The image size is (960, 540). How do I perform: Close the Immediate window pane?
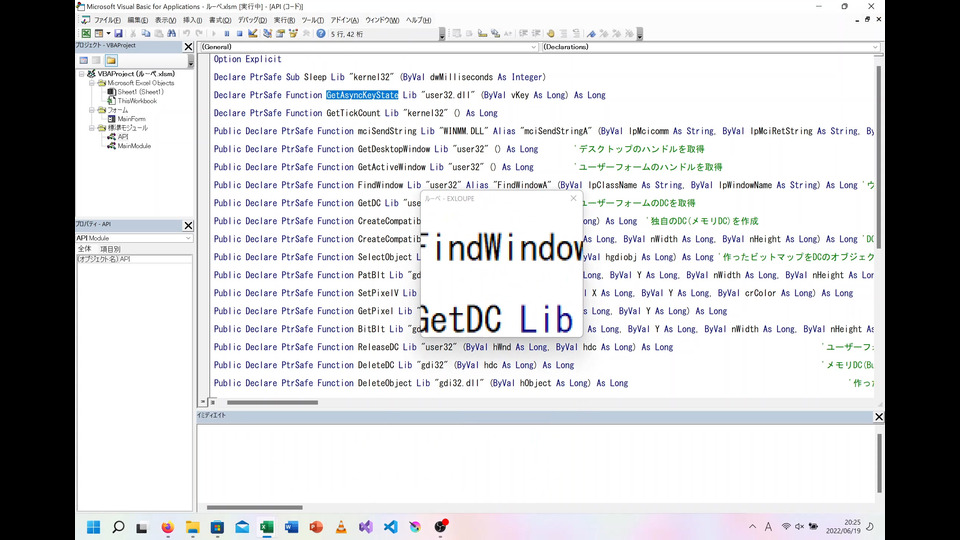click(x=879, y=417)
